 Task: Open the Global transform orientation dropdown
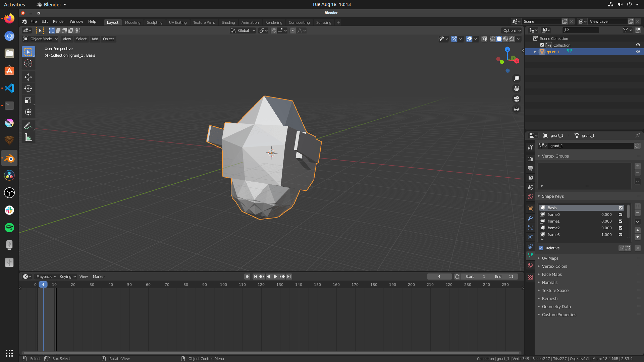tap(243, 31)
